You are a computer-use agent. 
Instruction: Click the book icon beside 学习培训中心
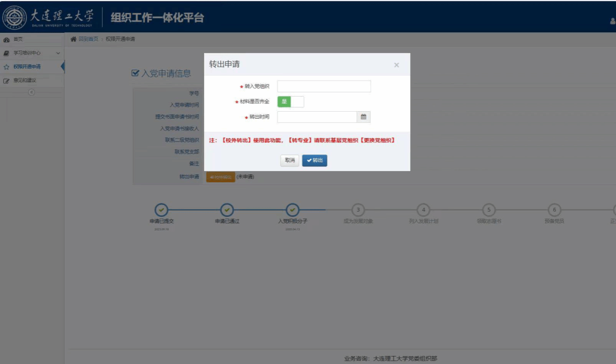6,53
